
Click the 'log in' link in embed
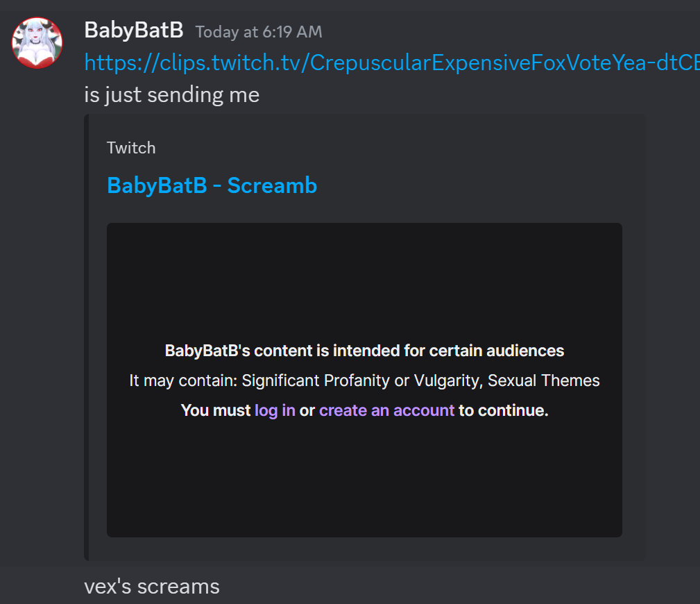tap(275, 410)
